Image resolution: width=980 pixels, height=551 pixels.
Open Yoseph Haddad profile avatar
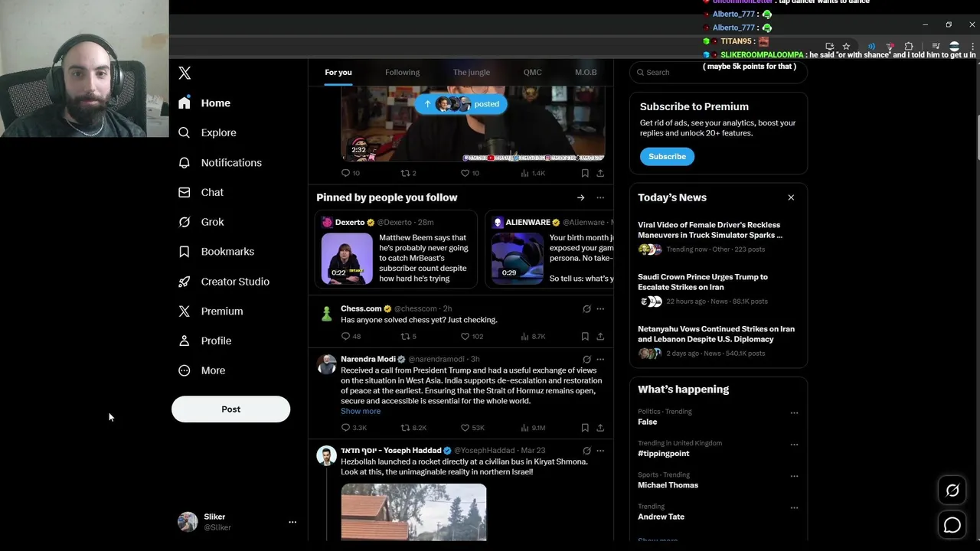pyautogui.click(x=327, y=455)
